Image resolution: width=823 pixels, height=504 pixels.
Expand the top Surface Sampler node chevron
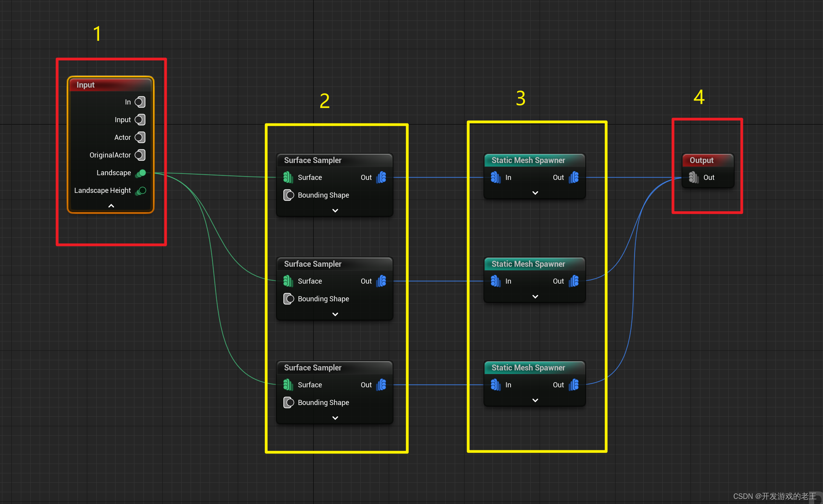(x=335, y=211)
